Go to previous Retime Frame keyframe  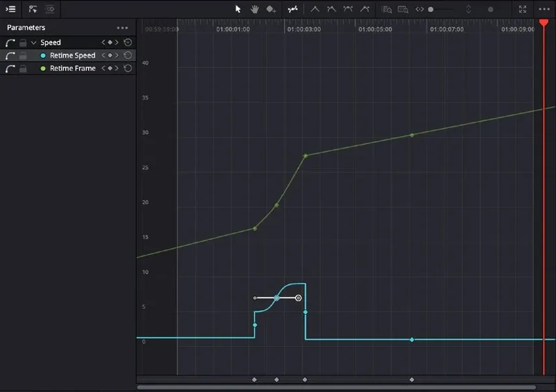pos(103,68)
